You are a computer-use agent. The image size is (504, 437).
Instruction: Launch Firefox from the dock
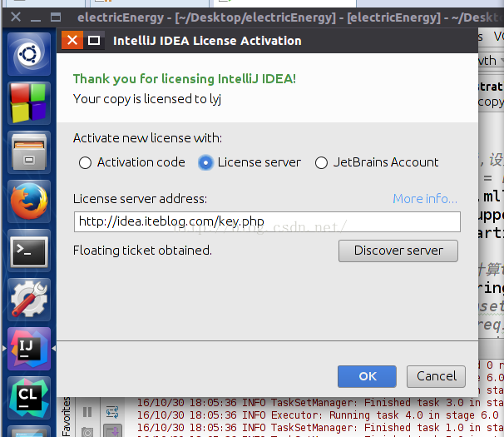pos(29,201)
